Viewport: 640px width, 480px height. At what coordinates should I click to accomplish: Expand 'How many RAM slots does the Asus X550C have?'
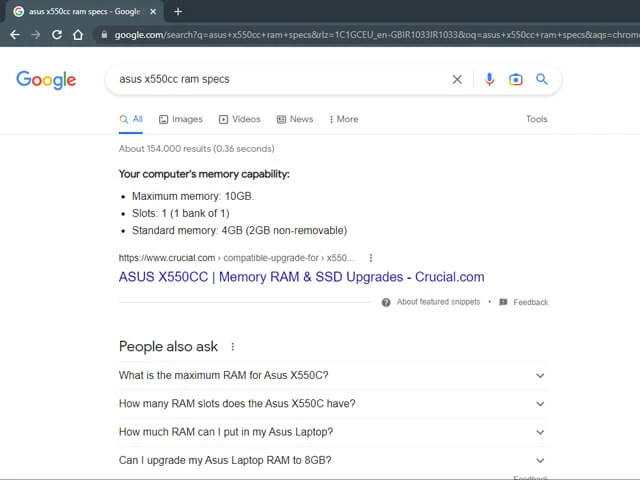331,404
